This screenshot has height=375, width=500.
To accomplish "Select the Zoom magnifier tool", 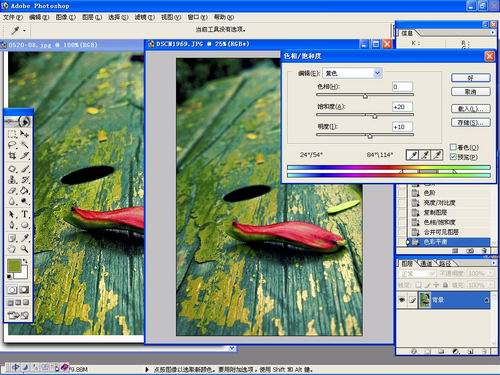I will point(24,249).
